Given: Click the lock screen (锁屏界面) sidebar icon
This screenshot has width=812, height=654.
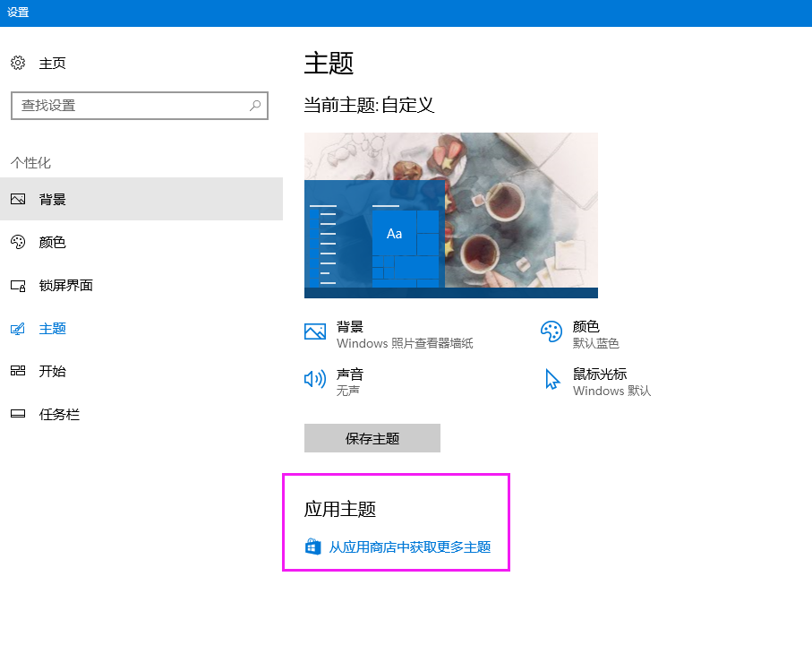Looking at the screenshot, I should point(18,286).
